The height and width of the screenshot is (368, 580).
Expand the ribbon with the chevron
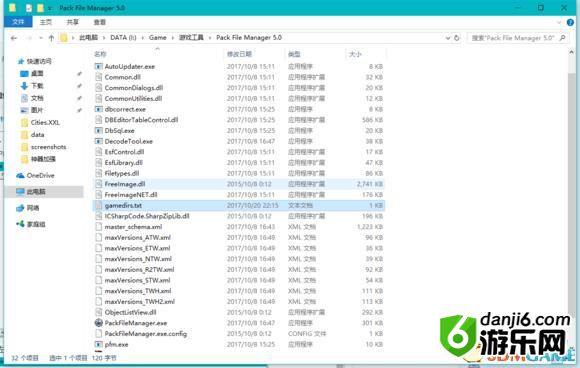559,22
